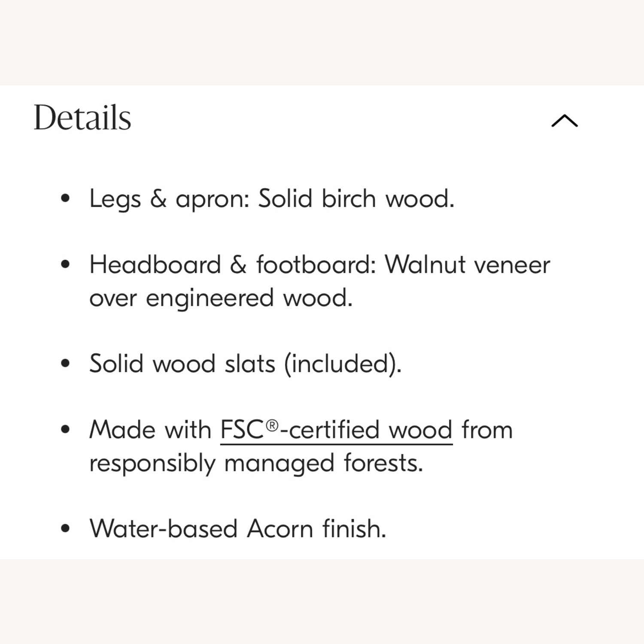Click the '(included)' text in parentheses
Image resolution: width=644 pixels, height=644 pixels.
click(x=343, y=364)
